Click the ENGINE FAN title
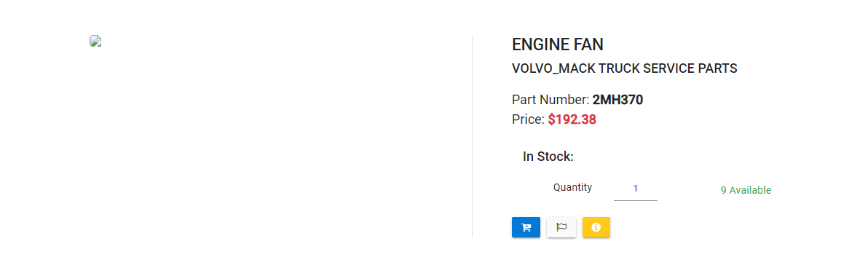The width and height of the screenshot is (868, 268). coord(558,44)
